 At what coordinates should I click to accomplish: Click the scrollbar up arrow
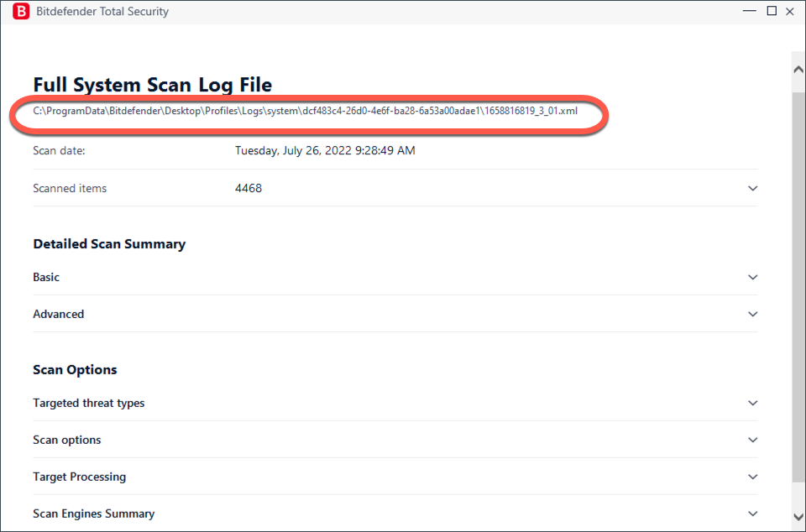[x=798, y=70]
